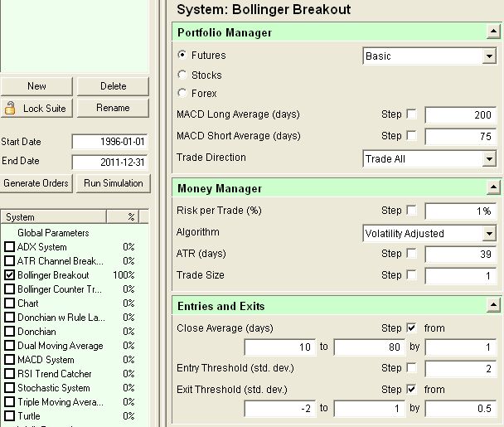Click the Exit Threshold to field

[x=370, y=409]
